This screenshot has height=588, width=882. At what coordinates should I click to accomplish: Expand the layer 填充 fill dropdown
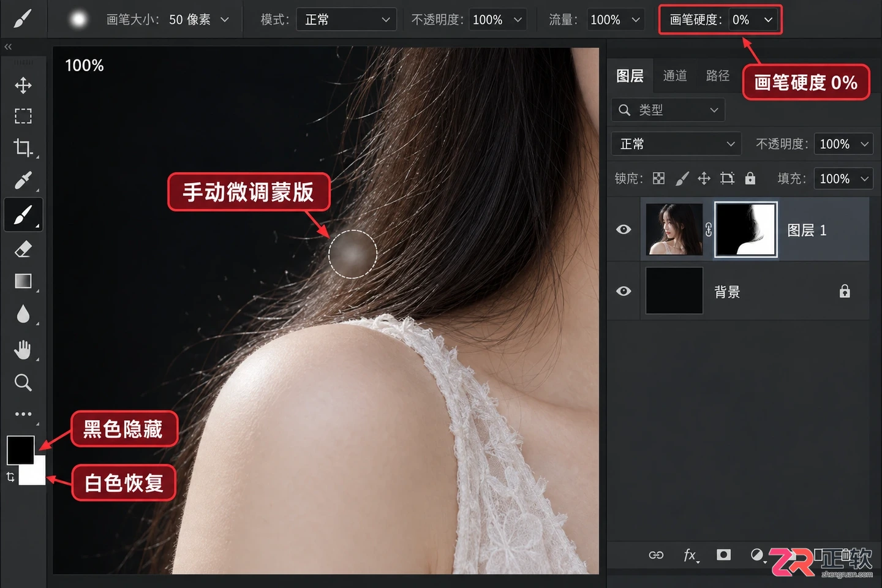coord(864,179)
